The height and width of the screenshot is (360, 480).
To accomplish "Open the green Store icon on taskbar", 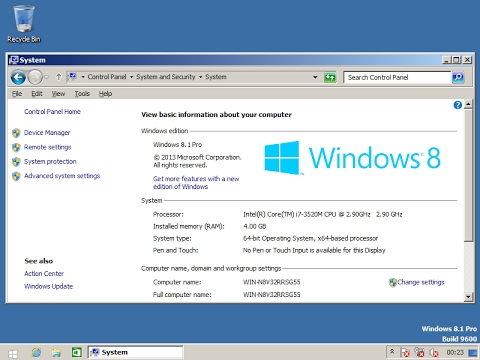I will (x=77, y=352).
